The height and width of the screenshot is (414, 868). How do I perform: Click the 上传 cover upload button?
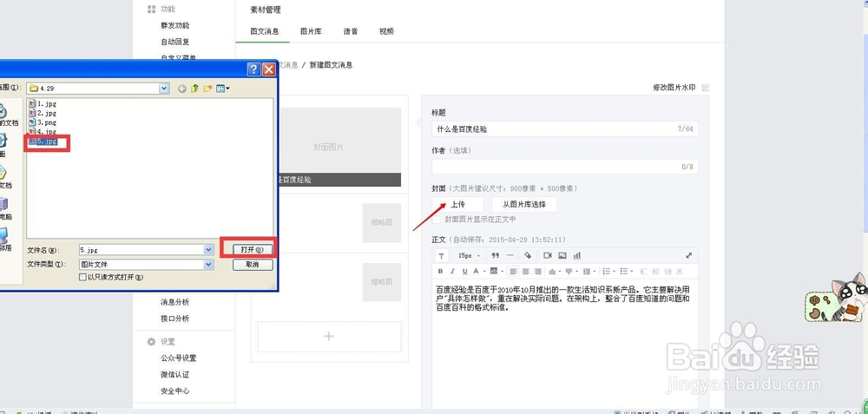457,204
